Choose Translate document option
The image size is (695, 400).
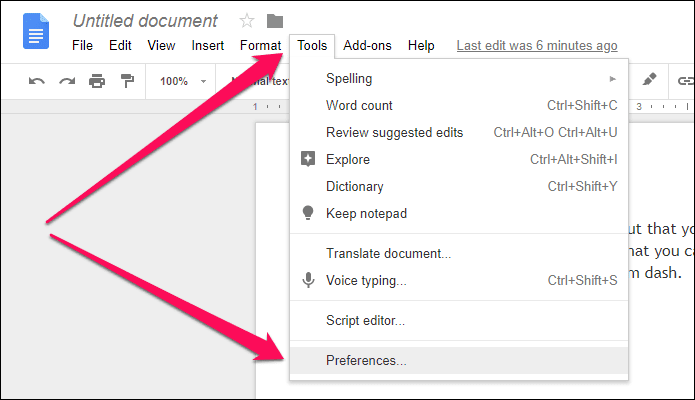click(x=459, y=254)
